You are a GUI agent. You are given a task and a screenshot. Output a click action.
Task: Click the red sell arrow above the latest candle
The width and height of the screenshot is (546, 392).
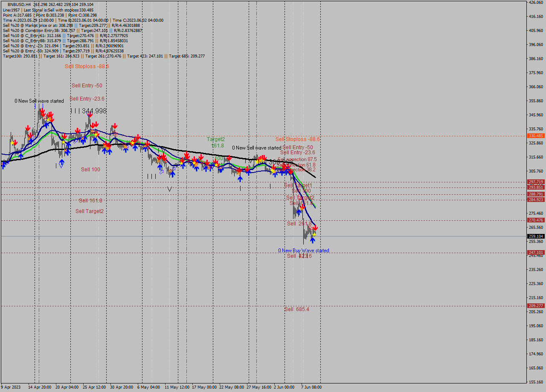point(315,228)
